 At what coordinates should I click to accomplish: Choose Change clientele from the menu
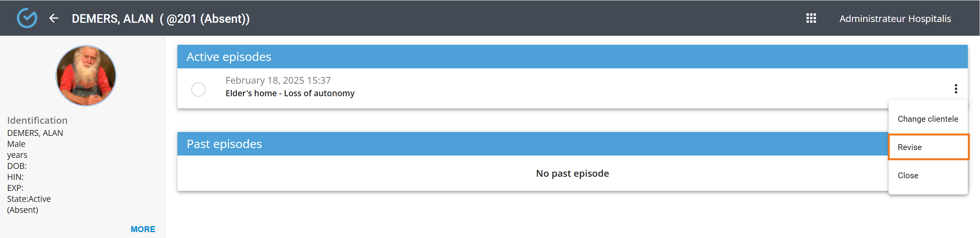(x=927, y=119)
